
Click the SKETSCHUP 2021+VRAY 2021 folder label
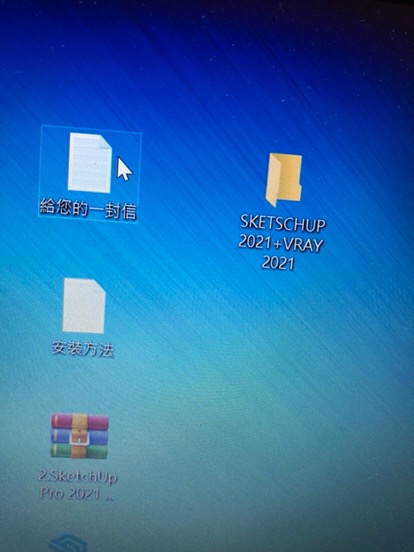tap(281, 243)
